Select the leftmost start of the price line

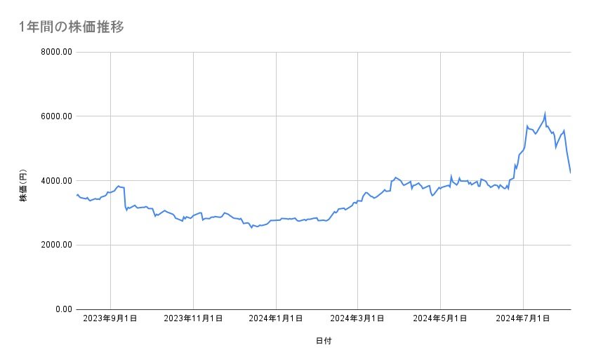point(76,195)
